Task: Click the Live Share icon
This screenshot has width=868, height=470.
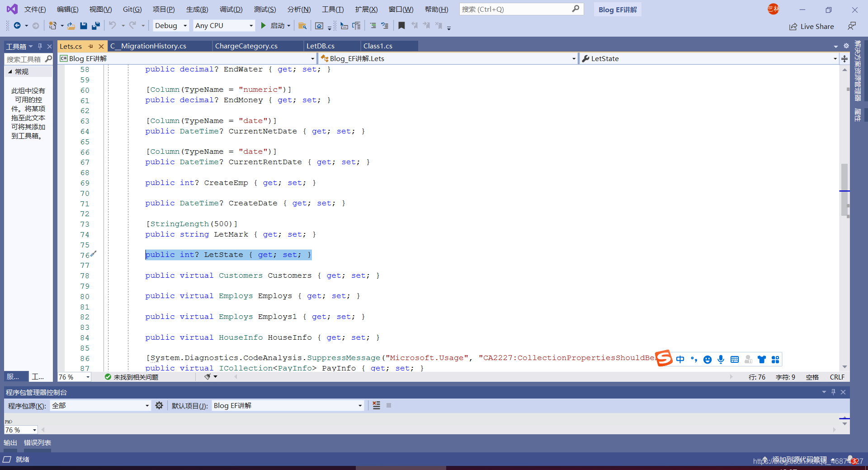Action: point(793,27)
